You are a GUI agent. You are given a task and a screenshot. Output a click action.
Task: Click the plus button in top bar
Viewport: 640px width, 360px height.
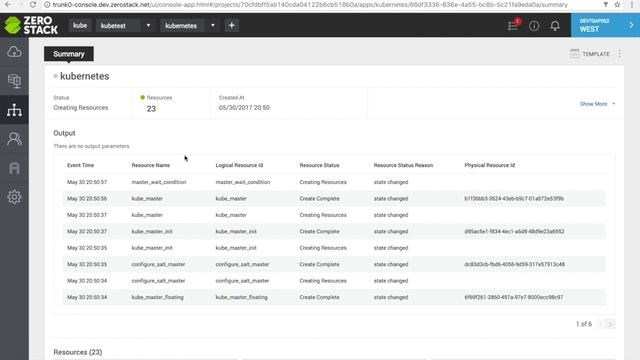(231, 25)
